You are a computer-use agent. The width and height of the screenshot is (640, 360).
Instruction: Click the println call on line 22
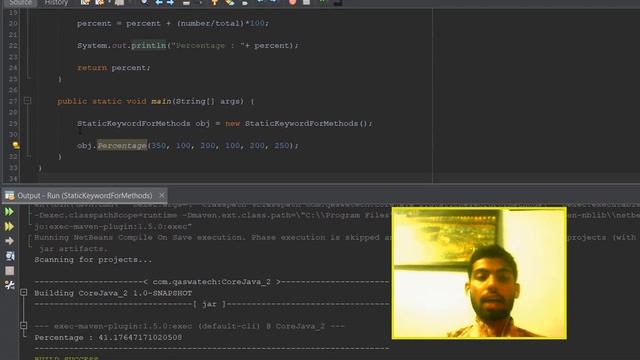pyautogui.click(x=149, y=45)
